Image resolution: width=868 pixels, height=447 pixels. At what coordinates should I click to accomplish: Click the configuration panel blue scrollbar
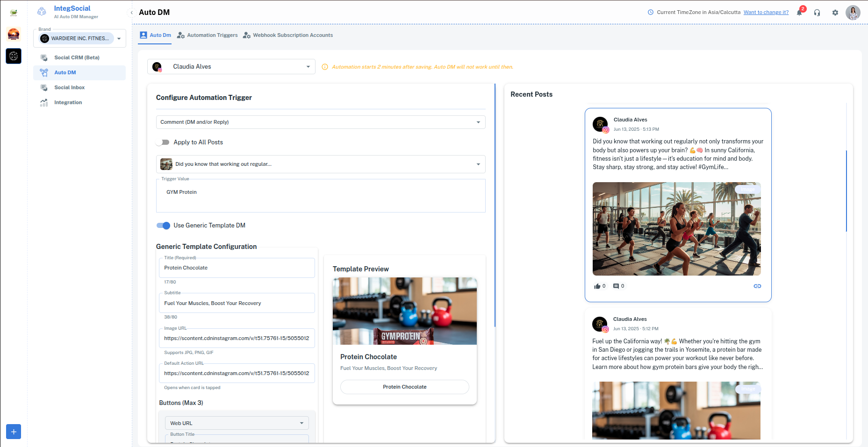click(x=495, y=206)
